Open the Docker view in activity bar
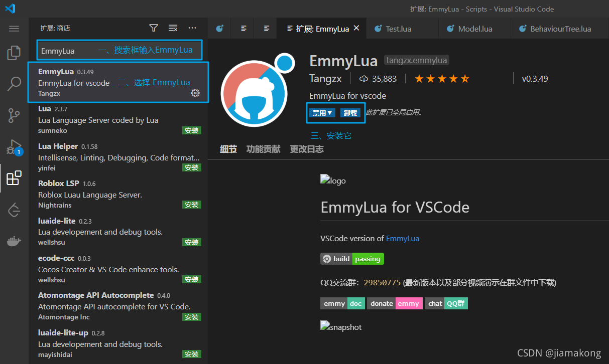Viewport: 609px width, 364px height. point(14,241)
